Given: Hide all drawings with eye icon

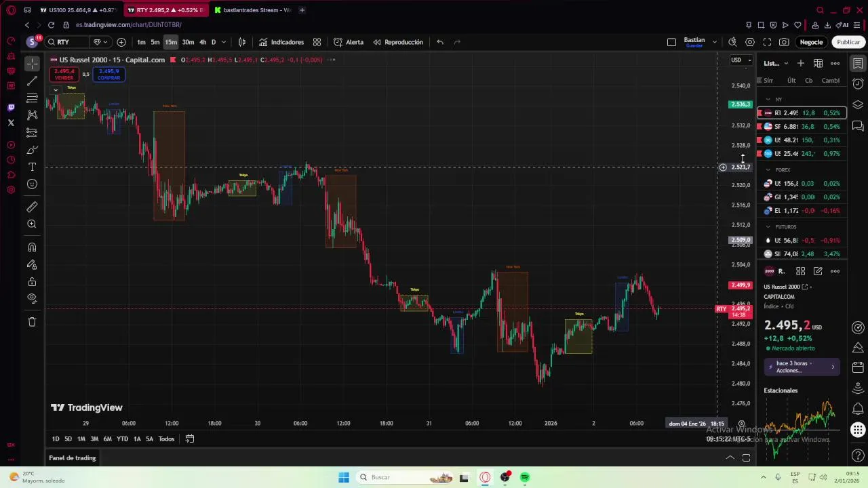Looking at the screenshot, I should tap(32, 298).
